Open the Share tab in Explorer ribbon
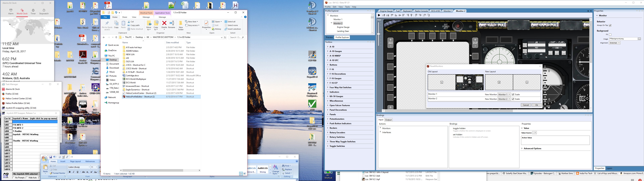The width and height of the screenshot is (644, 181). 124,17
